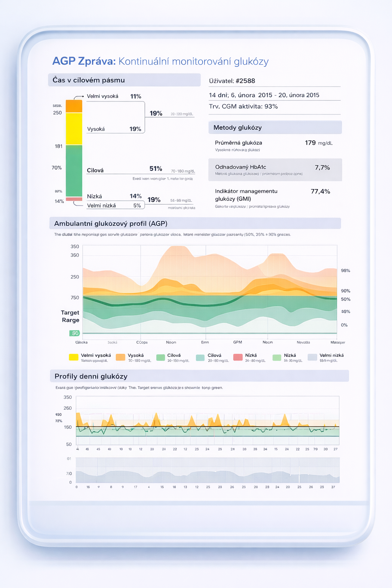
Task: Click the Indikátor managementu glukózy (GMI) label
Action: pos(246,195)
